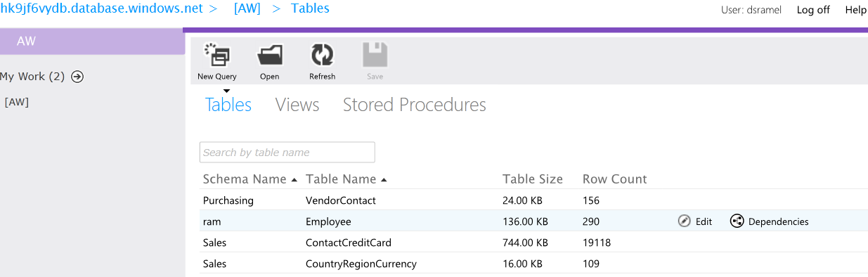Refresh the tables list
The image size is (868, 277).
click(x=322, y=55)
